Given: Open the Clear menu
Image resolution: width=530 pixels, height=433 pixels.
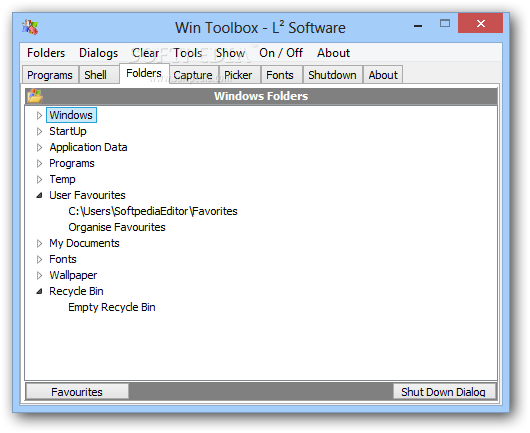Looking at the screenshot, I should pos(145,53).
